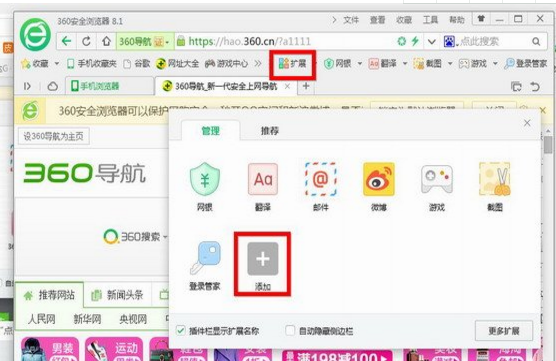Image resolution: width=556 pixels, height=361 pixels.
Task: Open the 截图 scissors extension in the panel
Action: click(495, 187)
